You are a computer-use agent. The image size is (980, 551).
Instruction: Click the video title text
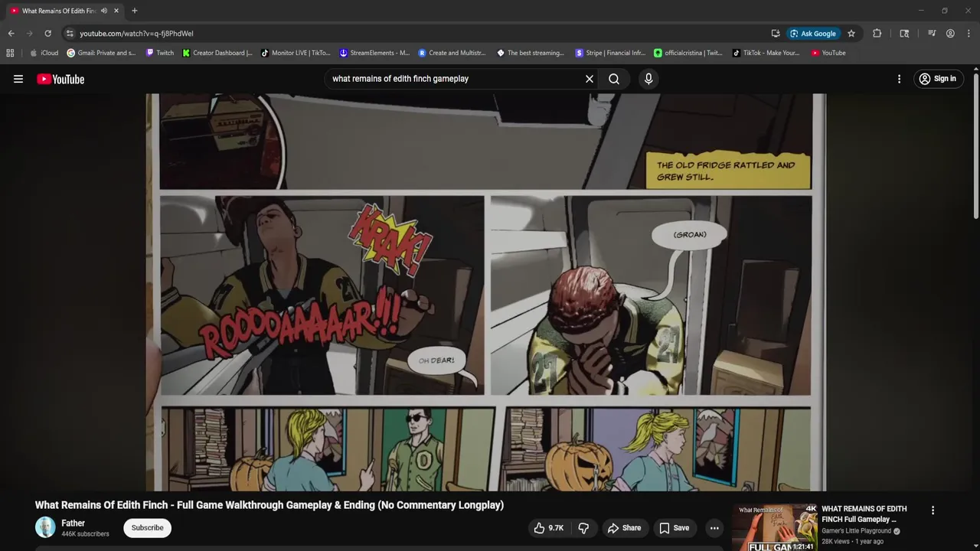(269, 505)
